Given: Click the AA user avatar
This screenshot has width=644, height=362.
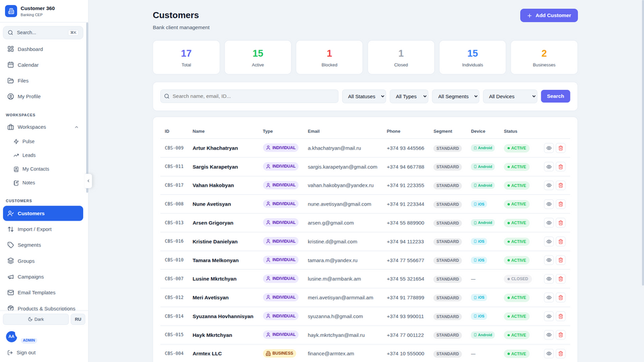Looking at the screenshot, I should [11, 337].
